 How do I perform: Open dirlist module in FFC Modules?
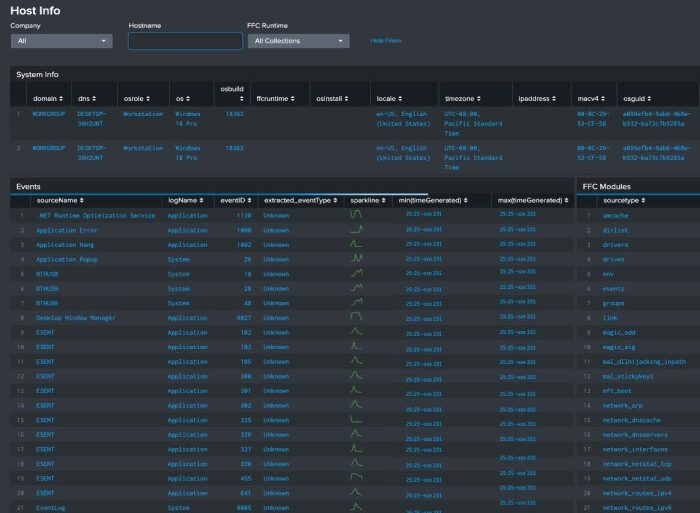click(615, 230)
